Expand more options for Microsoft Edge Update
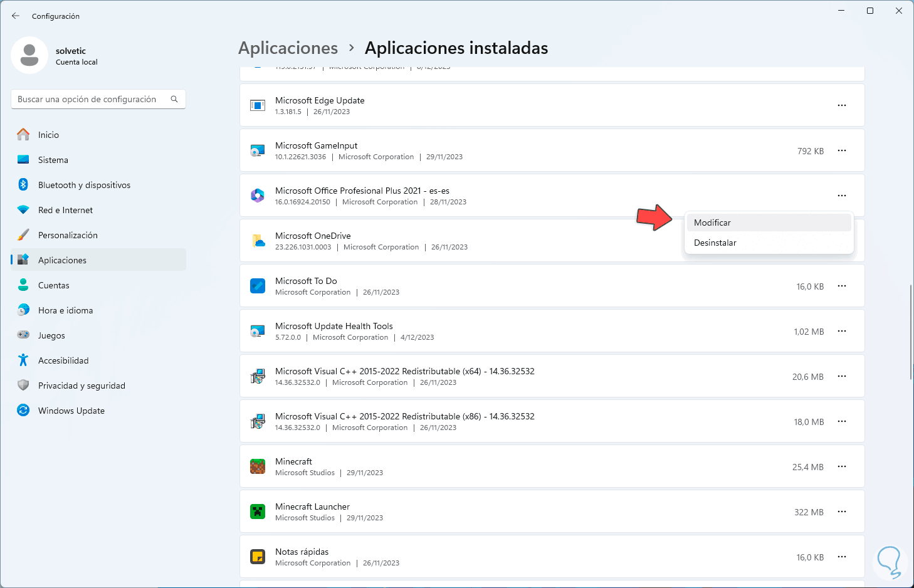 tap(842, 105)
